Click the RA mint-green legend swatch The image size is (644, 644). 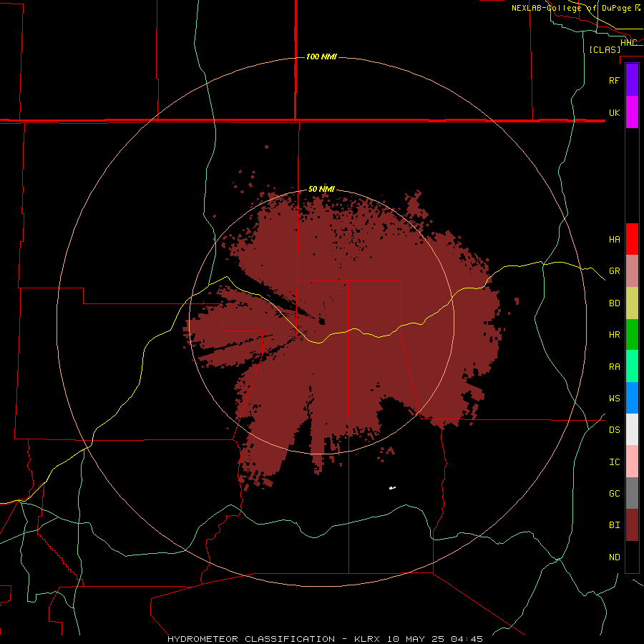[632, 366]
